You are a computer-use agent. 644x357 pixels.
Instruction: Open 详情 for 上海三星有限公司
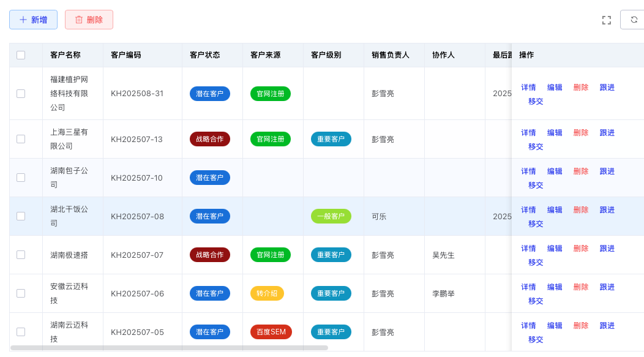coord(528,132)
